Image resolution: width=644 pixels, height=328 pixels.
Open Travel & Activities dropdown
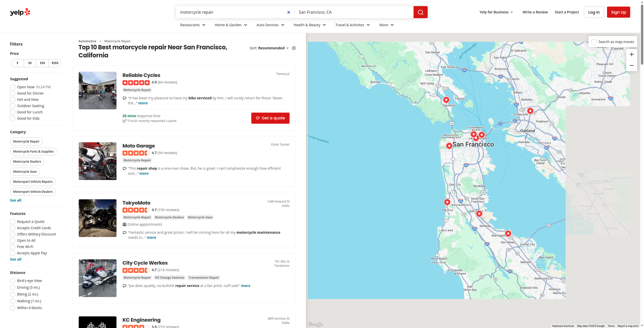coord(353,25)
